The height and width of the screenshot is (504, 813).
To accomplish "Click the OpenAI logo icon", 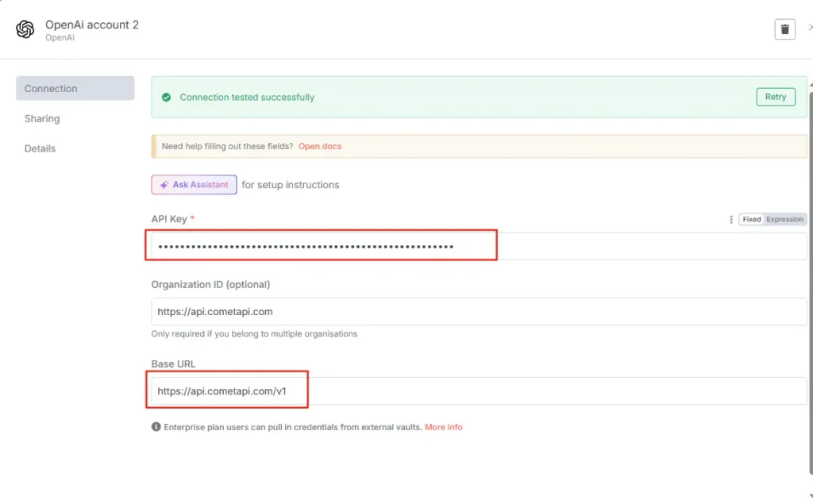I will (25, 29).
